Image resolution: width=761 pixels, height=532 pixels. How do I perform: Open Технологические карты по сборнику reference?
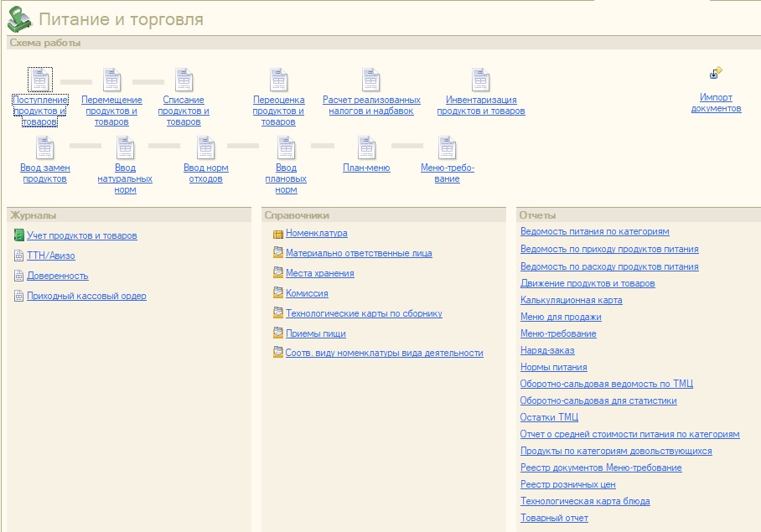[x=364, y=313]
